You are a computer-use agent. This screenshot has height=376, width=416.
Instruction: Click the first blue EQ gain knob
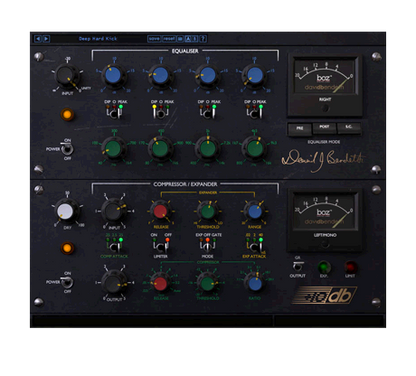coord(113,75)
